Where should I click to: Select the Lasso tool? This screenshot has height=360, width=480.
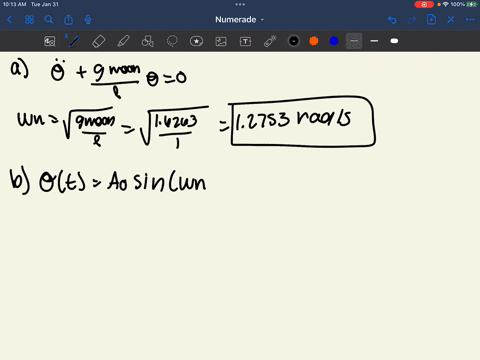pyautogui.click(x=172, y=41)
